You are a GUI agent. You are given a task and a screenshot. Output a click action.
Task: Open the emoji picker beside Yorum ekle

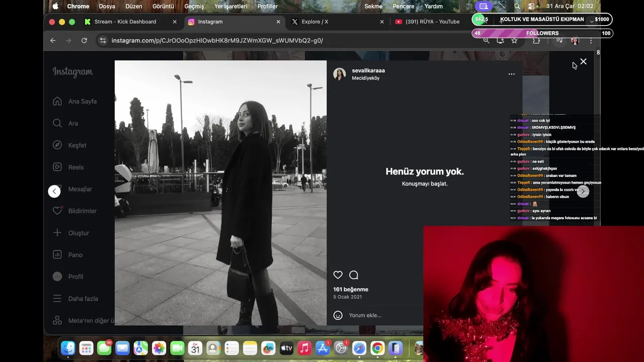tap(338, 315)
